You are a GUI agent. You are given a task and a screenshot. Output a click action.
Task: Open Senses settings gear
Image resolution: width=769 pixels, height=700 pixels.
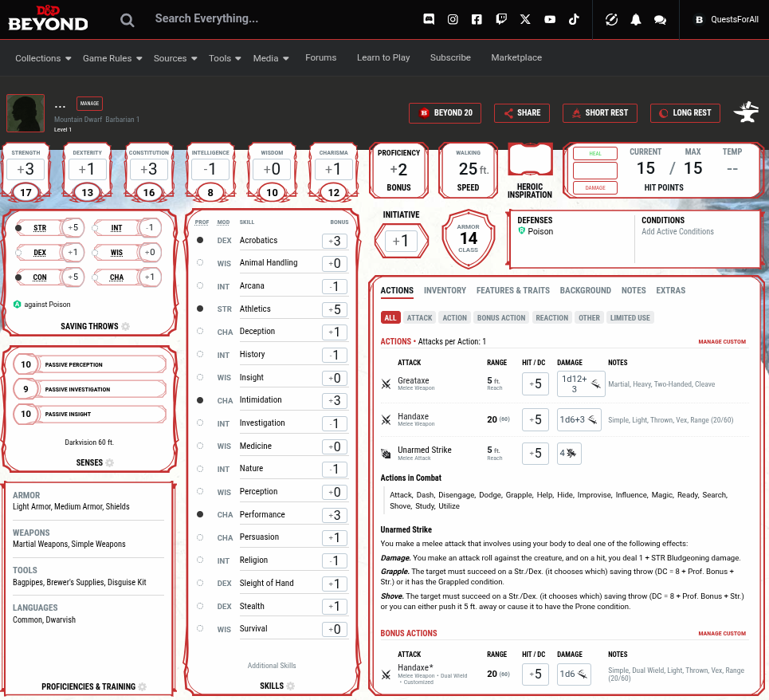pyautogui.click(x=109, y=462)
